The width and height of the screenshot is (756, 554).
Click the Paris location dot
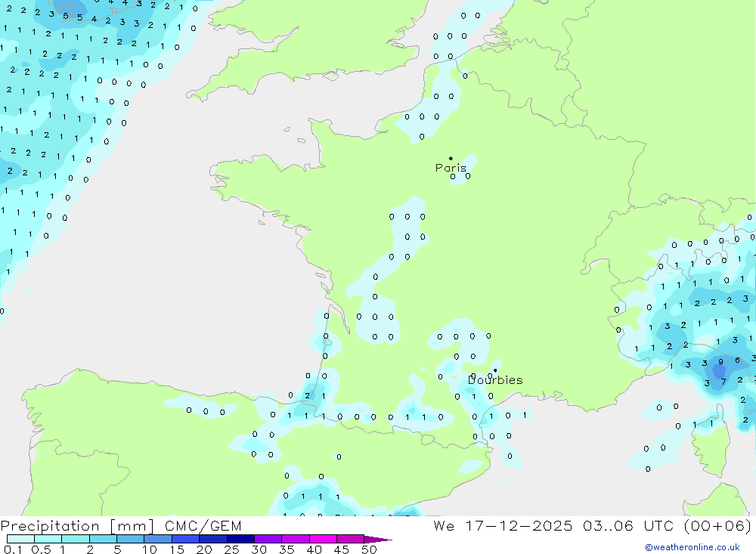(x=451, y=158)
